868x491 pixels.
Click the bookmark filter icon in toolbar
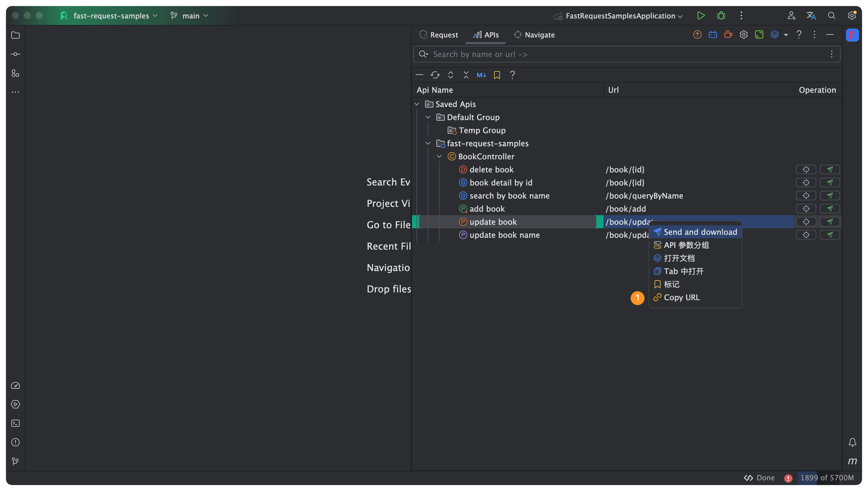pos(497,75)
